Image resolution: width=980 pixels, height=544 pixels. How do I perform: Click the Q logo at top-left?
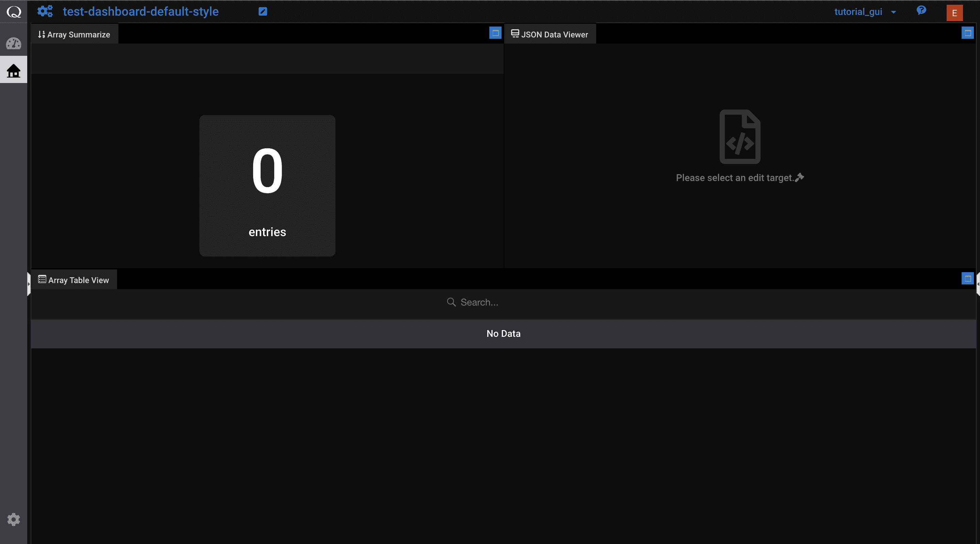tap(14, 12)
